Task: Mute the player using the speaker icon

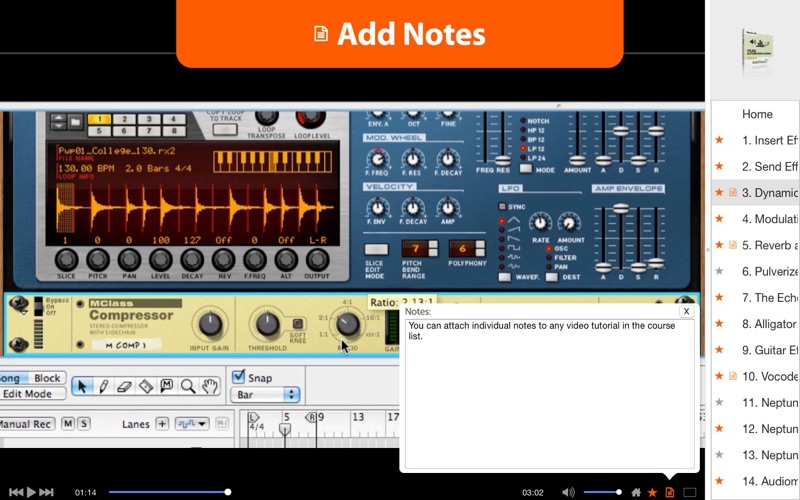Action: point(567,492)
